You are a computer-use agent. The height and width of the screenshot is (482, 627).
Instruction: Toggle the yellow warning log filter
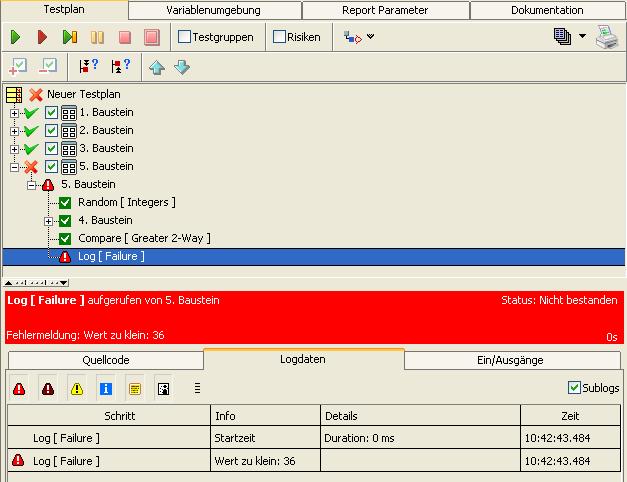[x=77, y=388]
